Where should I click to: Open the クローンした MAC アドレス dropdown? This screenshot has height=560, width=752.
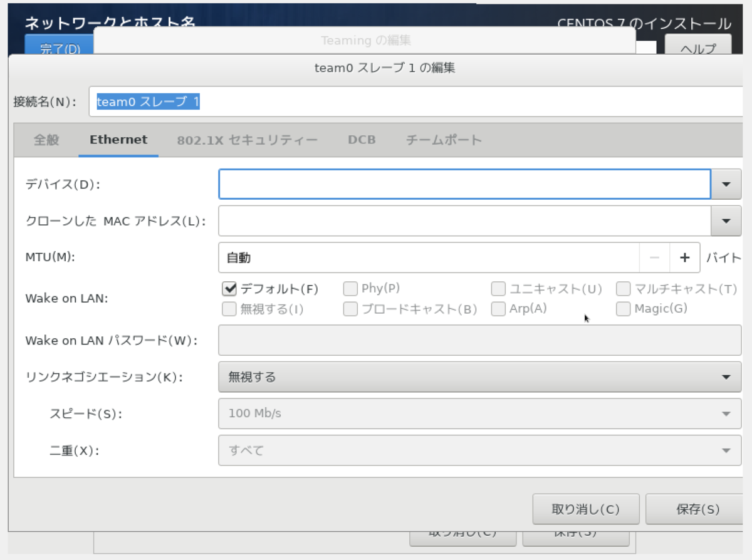click(x=726, y=220)
